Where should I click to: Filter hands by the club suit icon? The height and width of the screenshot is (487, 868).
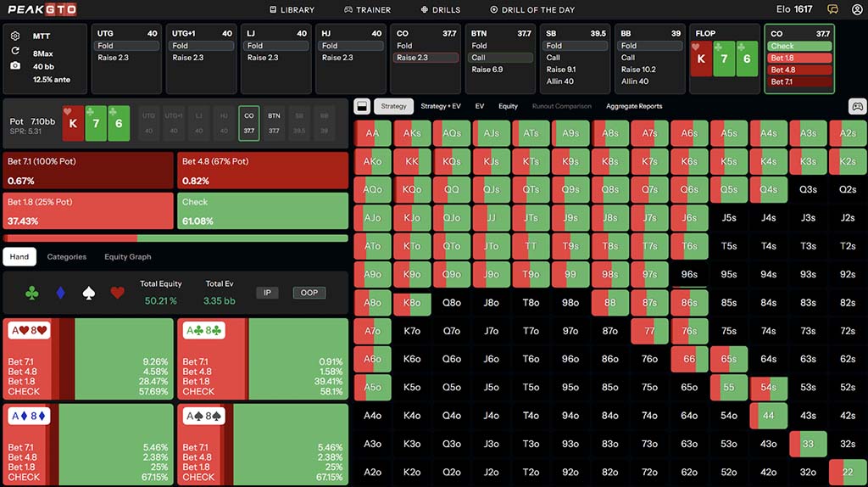point(32,294)
